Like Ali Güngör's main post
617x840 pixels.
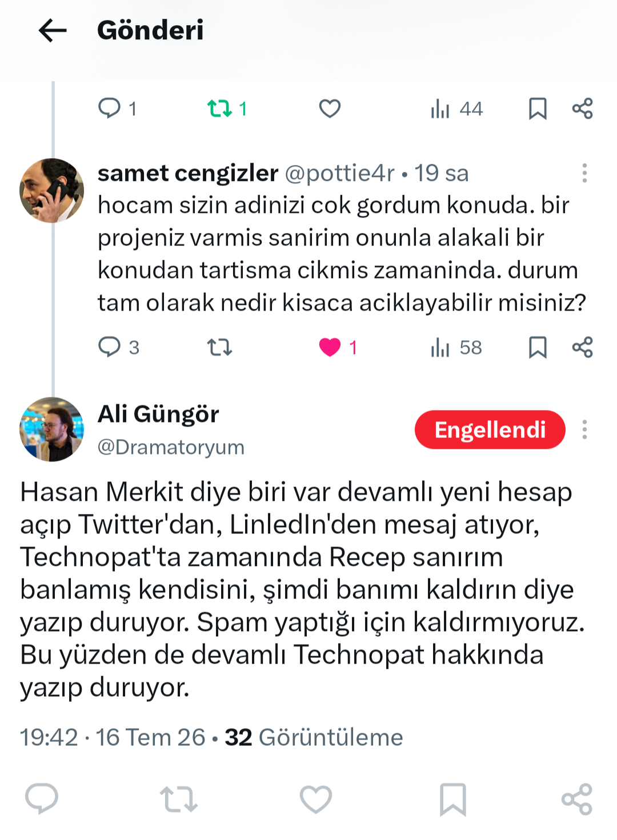[316, 798]
